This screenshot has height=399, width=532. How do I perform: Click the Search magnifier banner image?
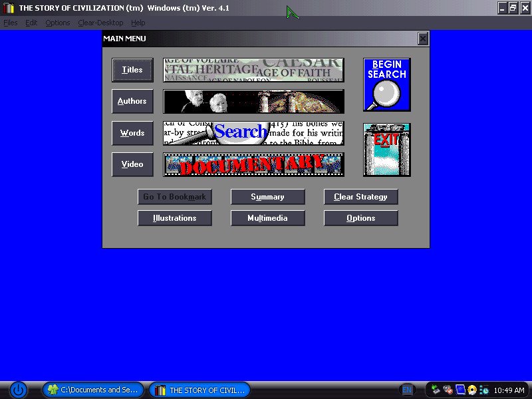tap(253, 133)
